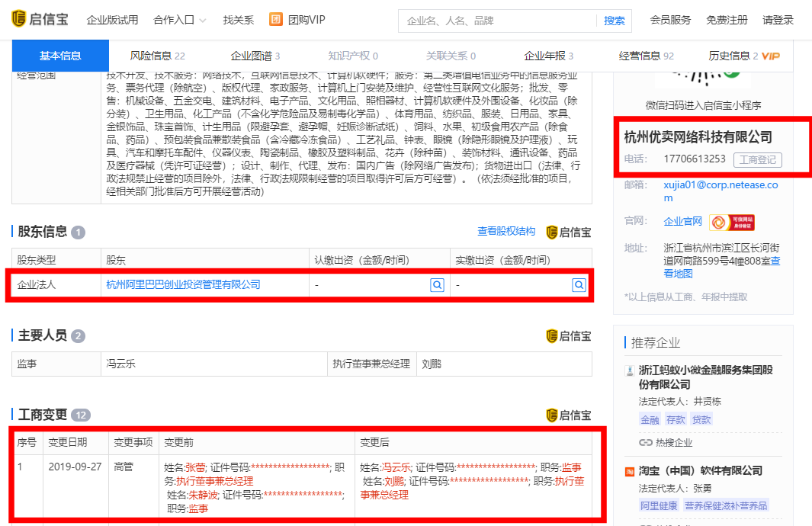
Task: Switch to the 企业图谱 tab
Action: pos(255,56)
